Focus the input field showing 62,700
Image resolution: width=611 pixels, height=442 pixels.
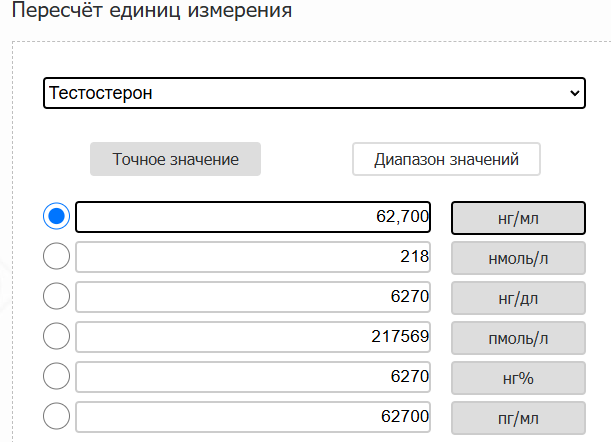[253, 217]
